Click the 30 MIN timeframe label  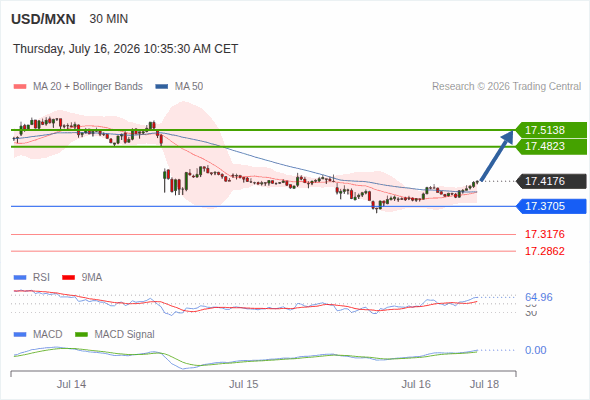point(109,19)
